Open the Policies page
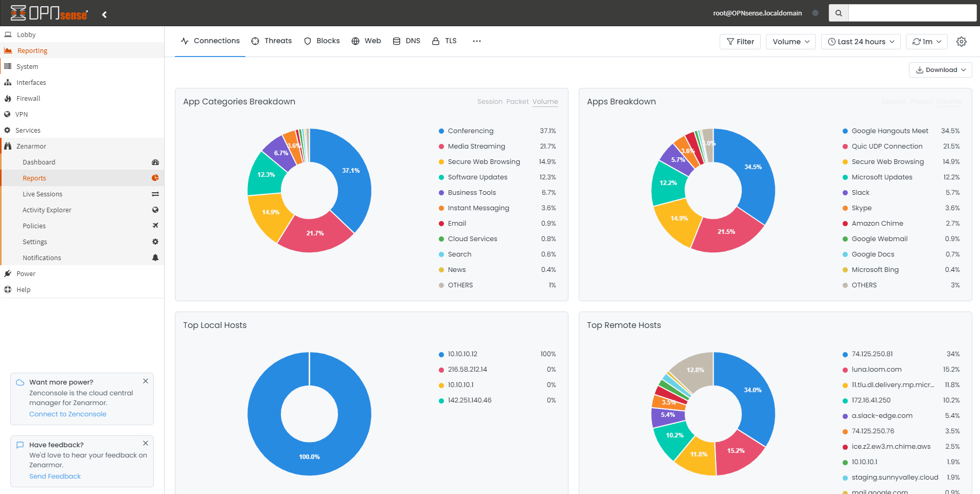Image resolution: width=980 pixels, height=494 pixels. (34, 226)
